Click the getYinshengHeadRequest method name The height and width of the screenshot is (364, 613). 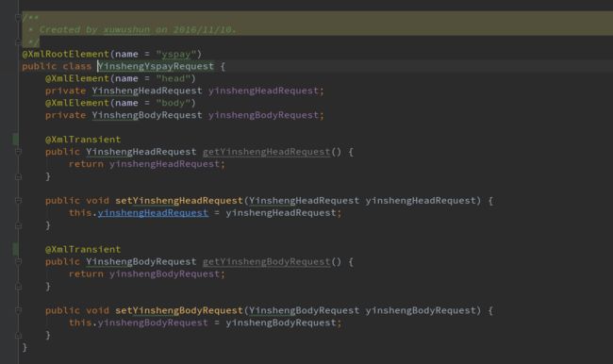pos(266,152)
